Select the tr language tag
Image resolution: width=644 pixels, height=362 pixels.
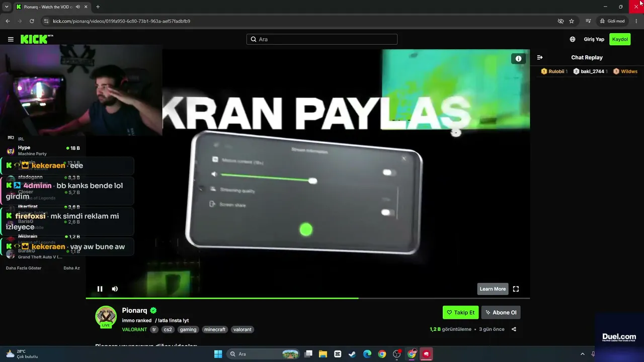tap(154, 329)
